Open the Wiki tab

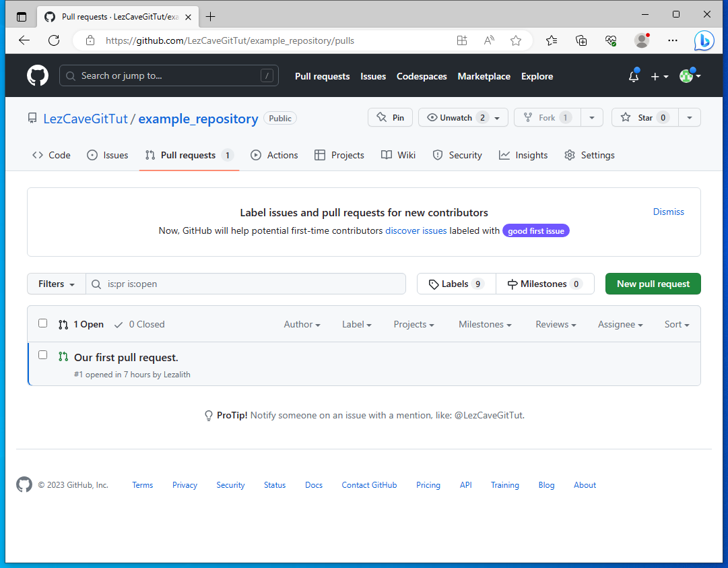[398, 155]
